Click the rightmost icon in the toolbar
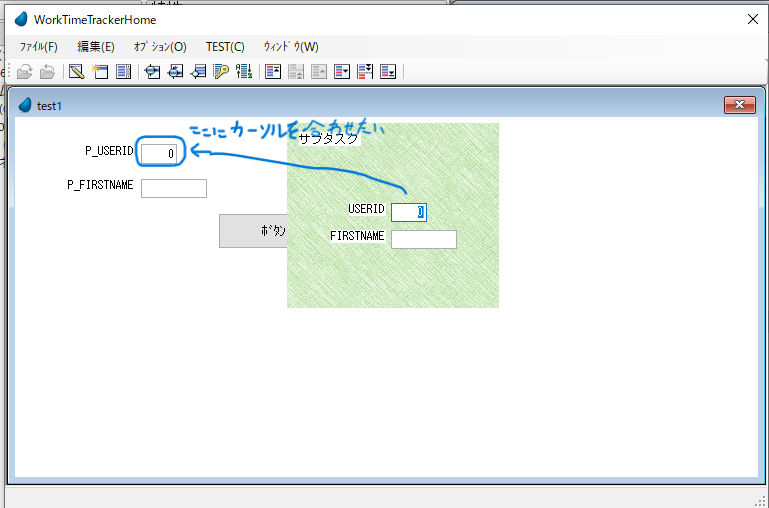Screen dimensions: 769x508 tap(388, 71)
